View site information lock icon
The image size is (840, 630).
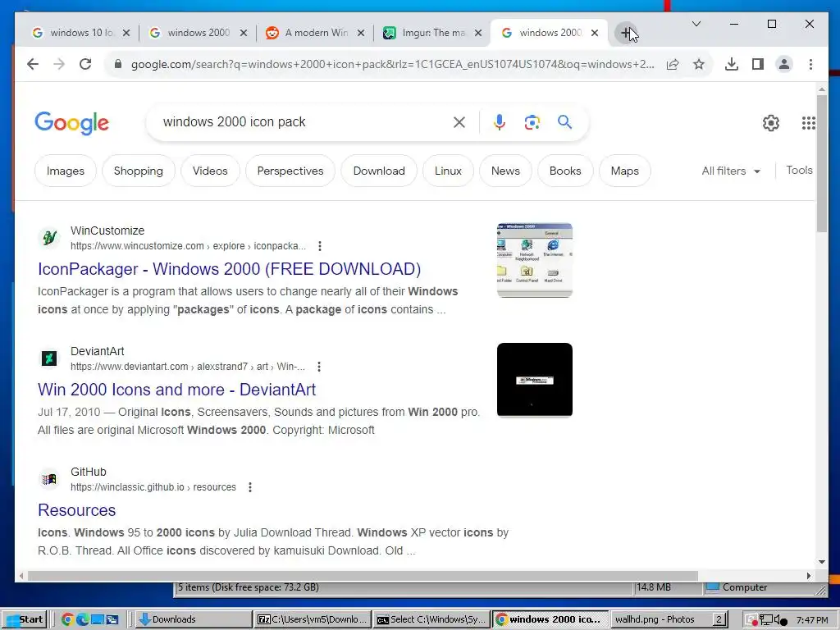tap(118, 64)
